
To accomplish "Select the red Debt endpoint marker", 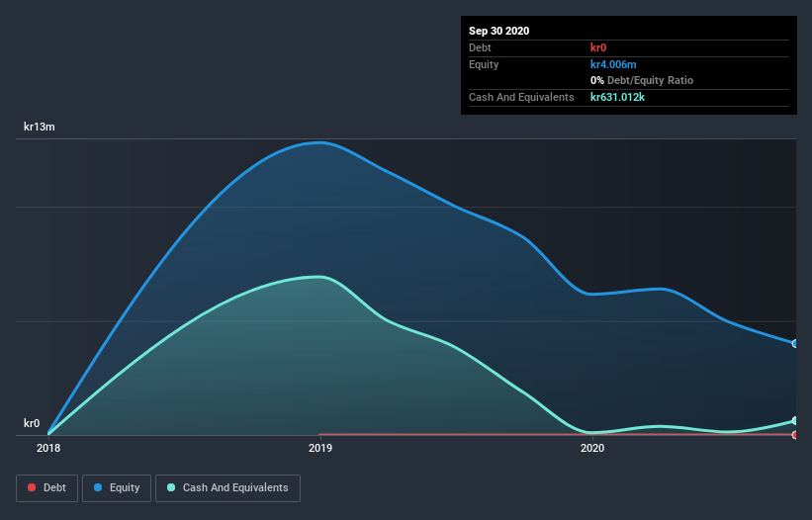I will [x=795, y=435].
